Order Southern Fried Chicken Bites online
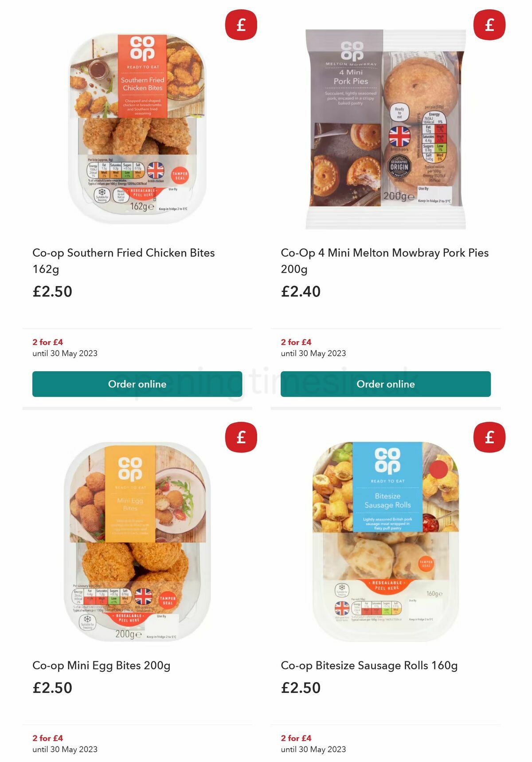The image size is (532, 762). pyautogui.click(x=137, y=384)
